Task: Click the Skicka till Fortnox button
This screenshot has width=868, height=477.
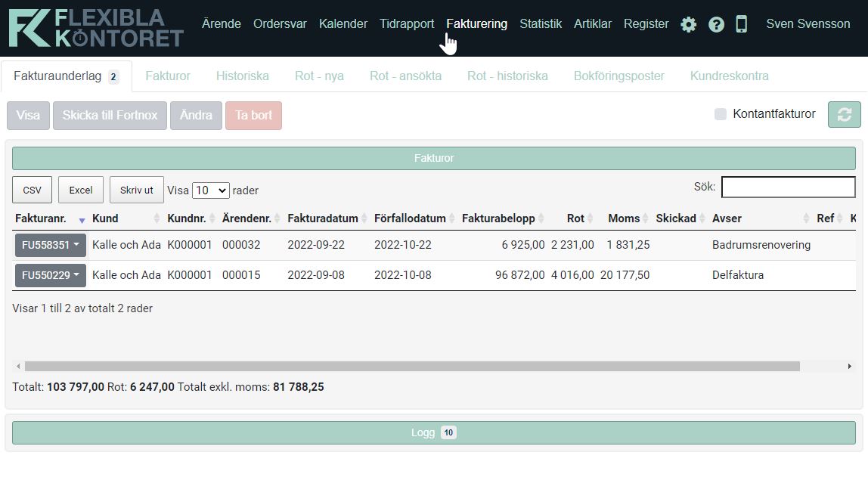Action: (110, 115)
